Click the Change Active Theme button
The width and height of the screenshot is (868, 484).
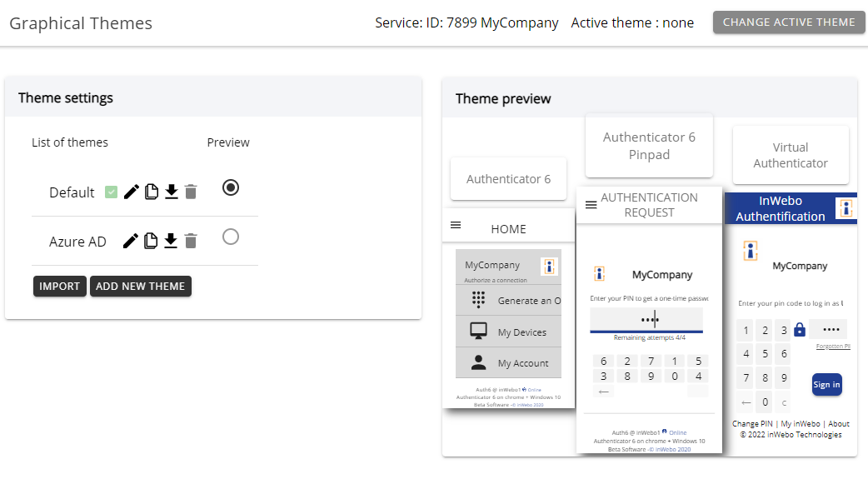tap(788, 22)
